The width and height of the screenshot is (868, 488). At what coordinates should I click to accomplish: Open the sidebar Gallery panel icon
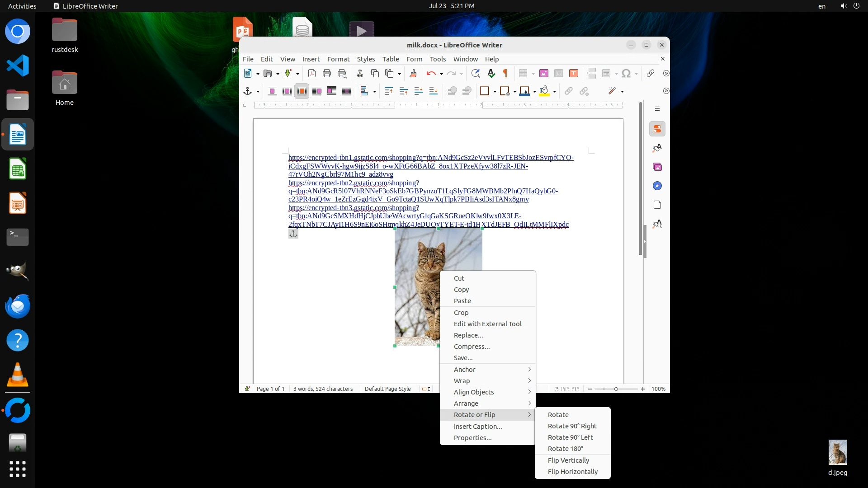[657, 167]
